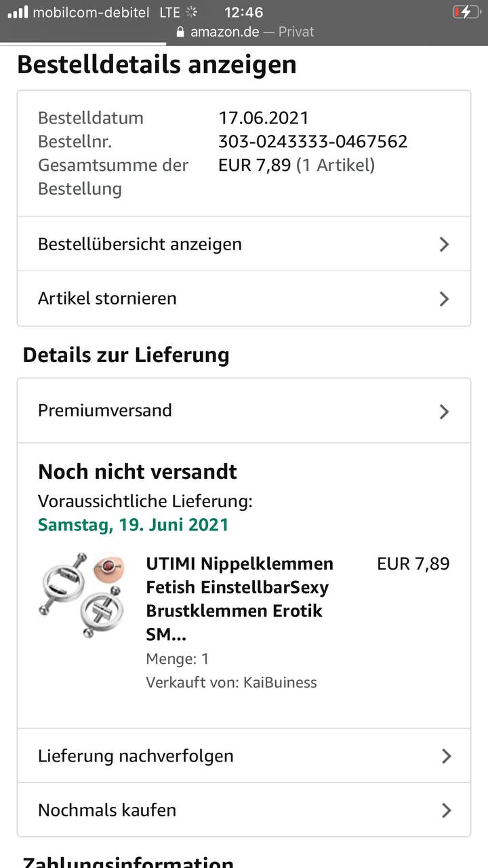The image size is (488, 868).
Task: Tap the battery charging icon in status bar
Action: (466, 12)
